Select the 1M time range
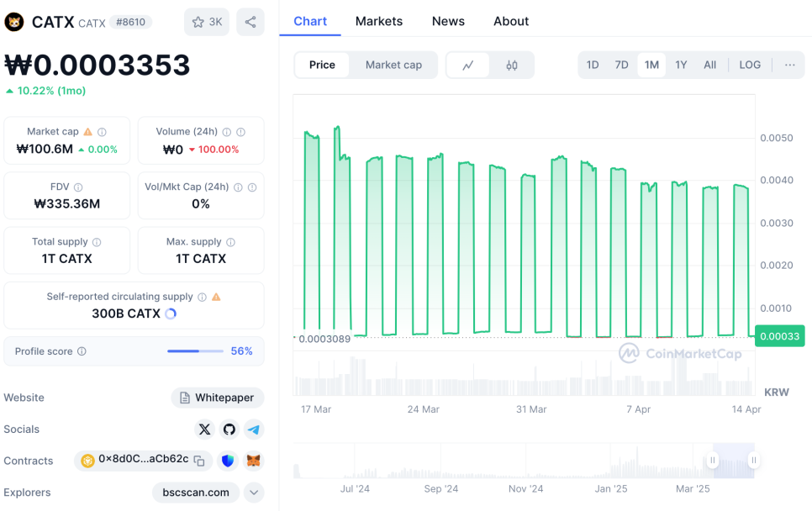This screenshot has width=812, height=511. tap(651, 65)
